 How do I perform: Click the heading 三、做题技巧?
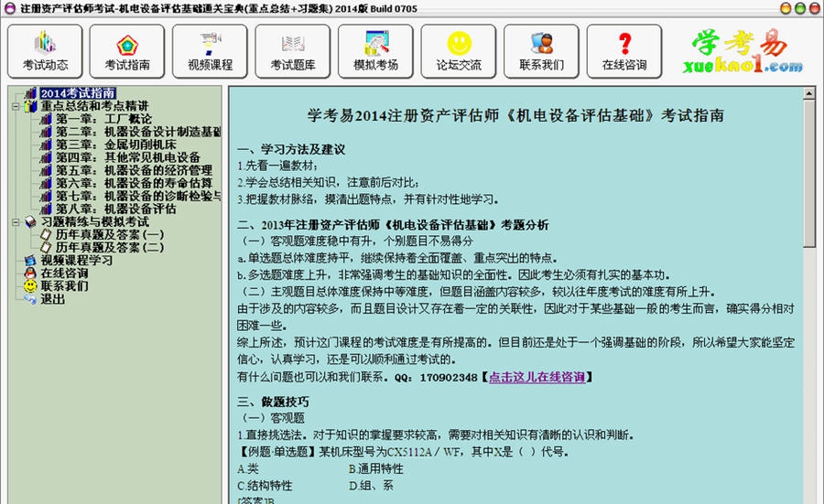(x=273, y=402)
